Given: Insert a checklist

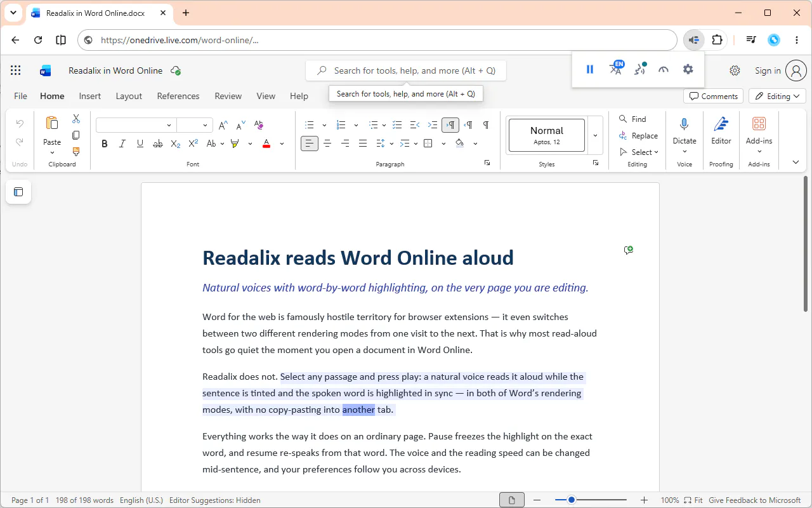Looking at the screenshot, I should (x=397, y=125).
